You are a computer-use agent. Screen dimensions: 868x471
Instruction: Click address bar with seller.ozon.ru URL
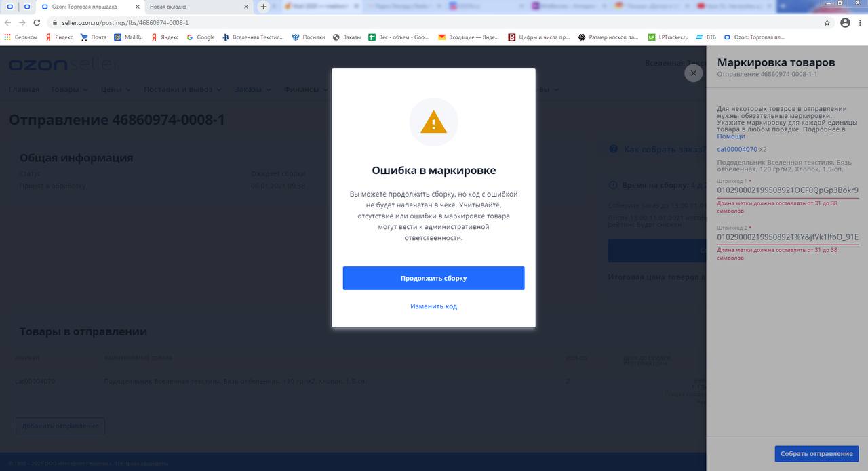click(x=434, y=22)
